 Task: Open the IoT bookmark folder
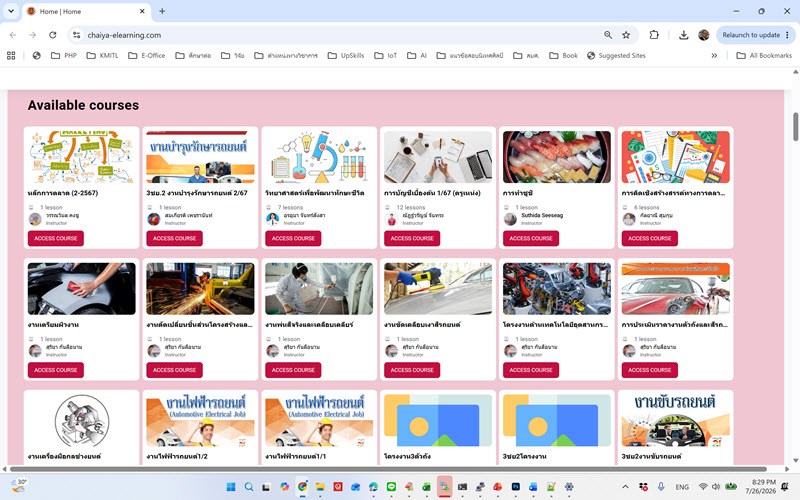(x=385, y=55)
